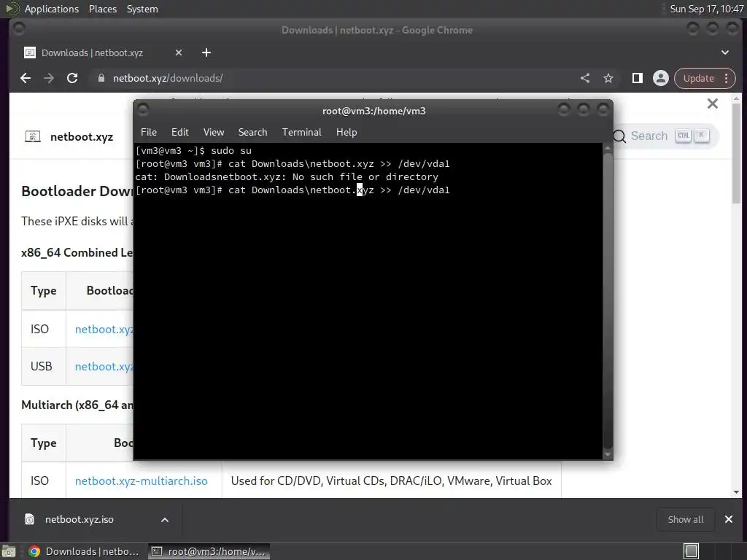Image resolution: width=747 pixels, height=560 pixels.
Task: Click the Chrome forward arrow
Action: 49,78
